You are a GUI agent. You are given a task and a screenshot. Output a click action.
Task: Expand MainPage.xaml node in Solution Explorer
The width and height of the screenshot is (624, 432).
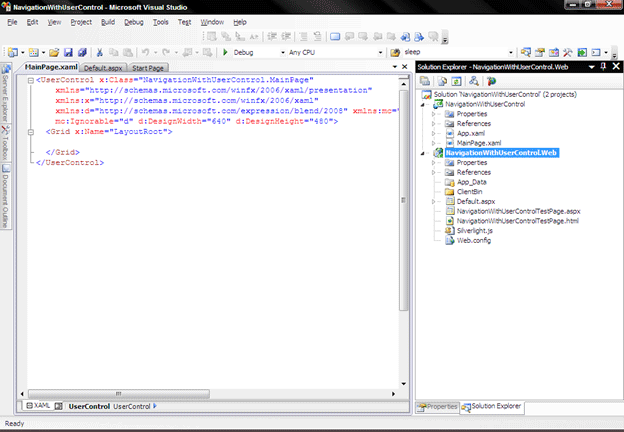[x=434, y=143]
